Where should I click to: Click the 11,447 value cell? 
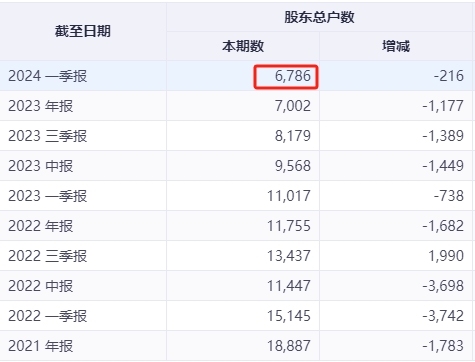tap(289, 286)
